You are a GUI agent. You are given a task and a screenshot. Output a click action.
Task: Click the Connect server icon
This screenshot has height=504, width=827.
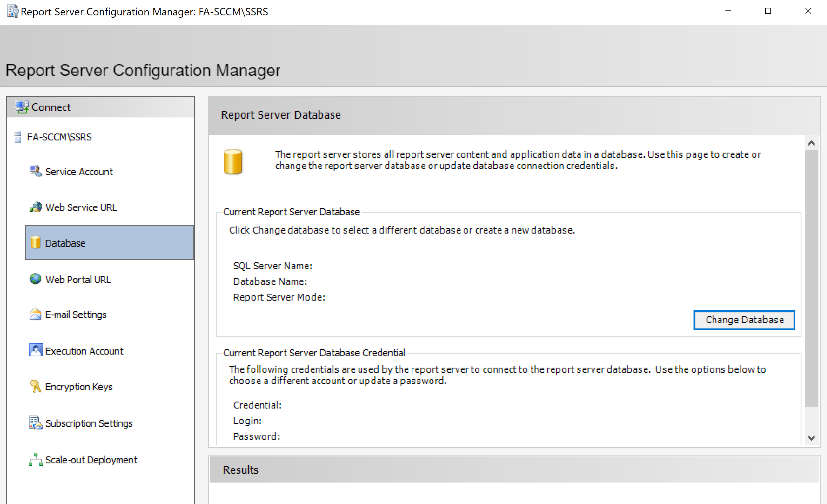point(22,107)
